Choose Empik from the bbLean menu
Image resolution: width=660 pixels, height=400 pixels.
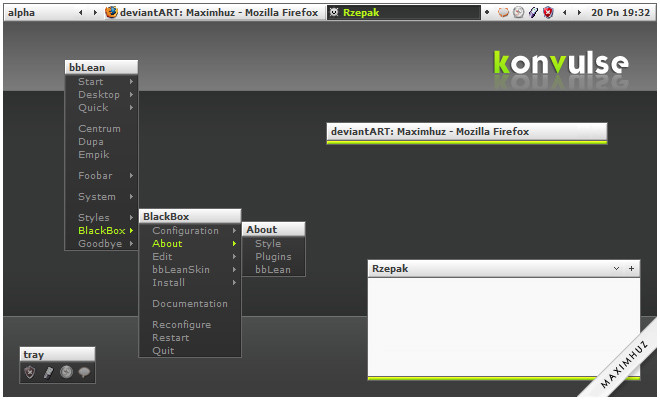tap(101, 155)
